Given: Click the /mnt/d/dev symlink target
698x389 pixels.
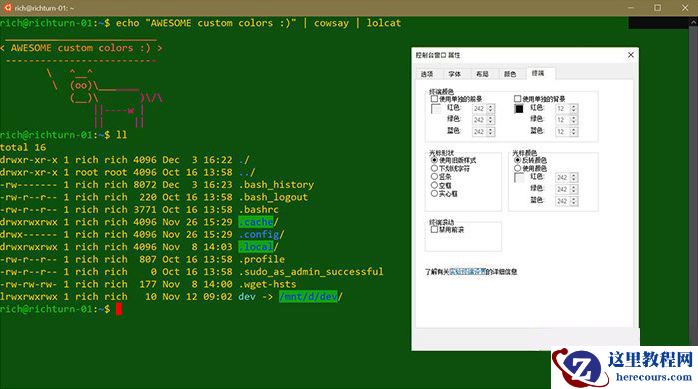Looking at the screenshot, I should click(308, 296).
